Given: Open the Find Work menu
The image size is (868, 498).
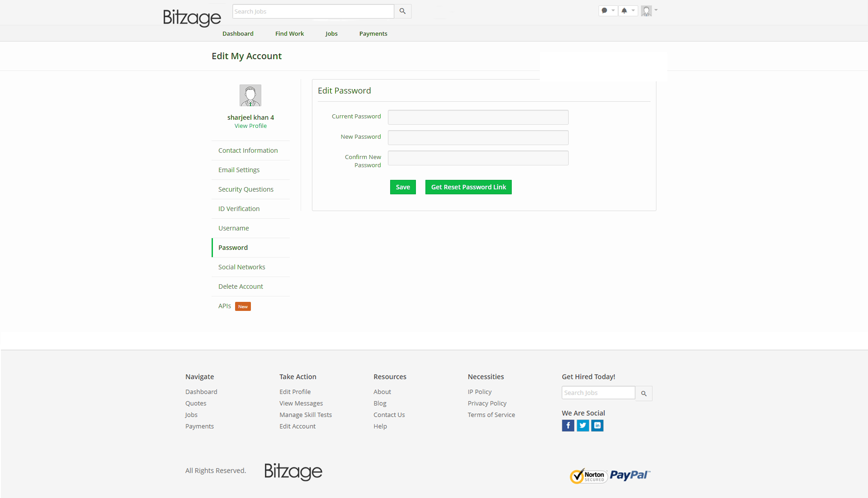Looking at the screenshot, I should tap(289, 33).
